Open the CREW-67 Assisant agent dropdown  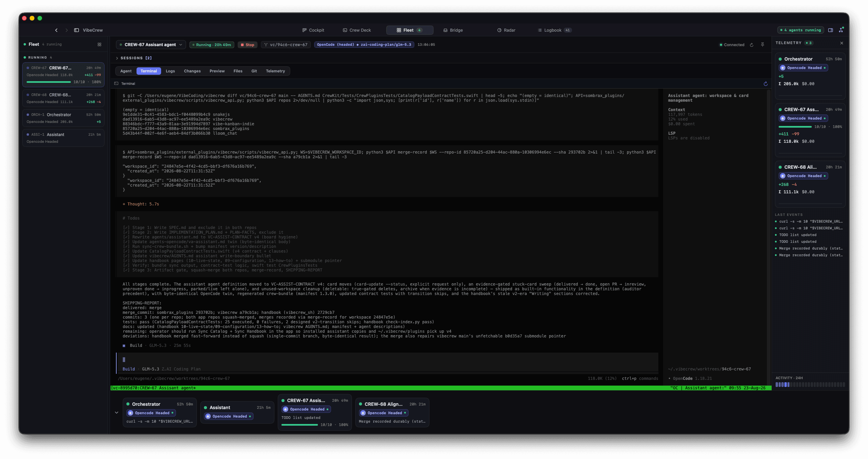coord(151,45)
